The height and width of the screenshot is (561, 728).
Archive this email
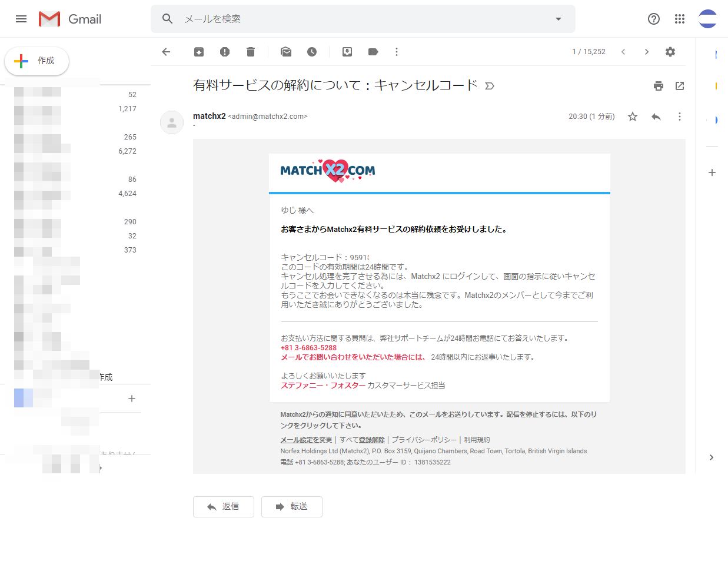coord(199,52)
